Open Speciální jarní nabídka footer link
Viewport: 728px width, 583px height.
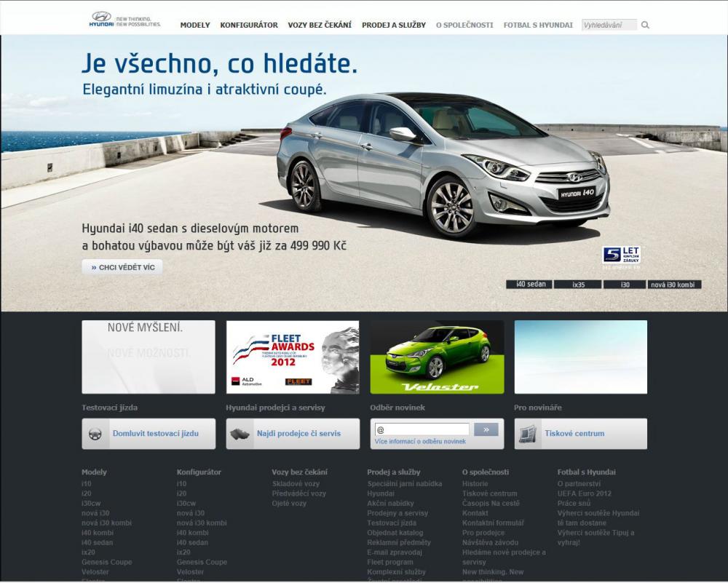(x=404, y=484)
